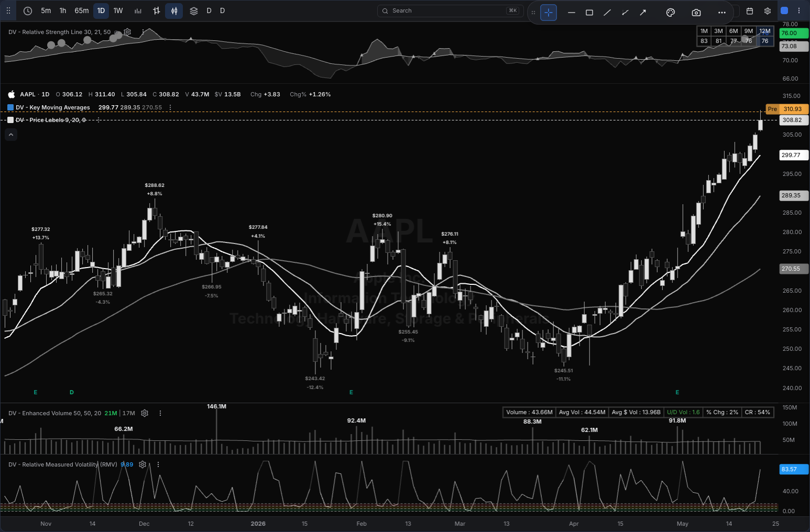Open vertical ellipsis menu at top right
Image resolution: width=810 pixels, height=532 pixels.
(799, 11)
